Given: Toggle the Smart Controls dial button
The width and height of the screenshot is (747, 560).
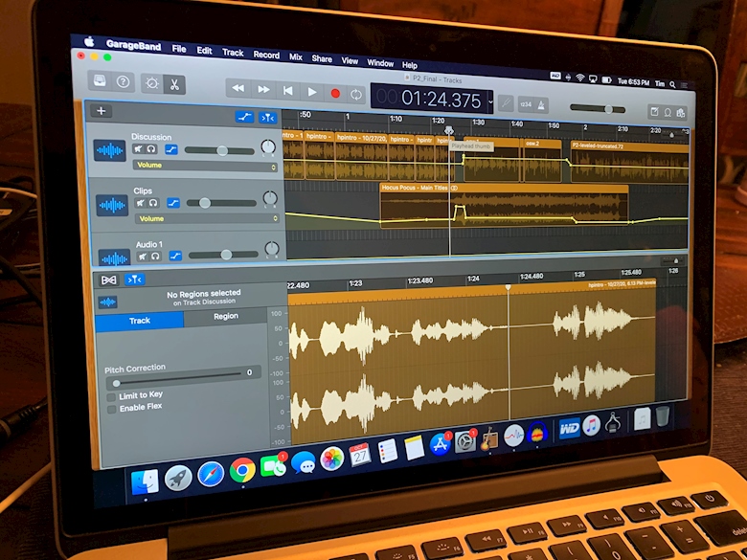Looking at the screenshot, I should [152, 84].
